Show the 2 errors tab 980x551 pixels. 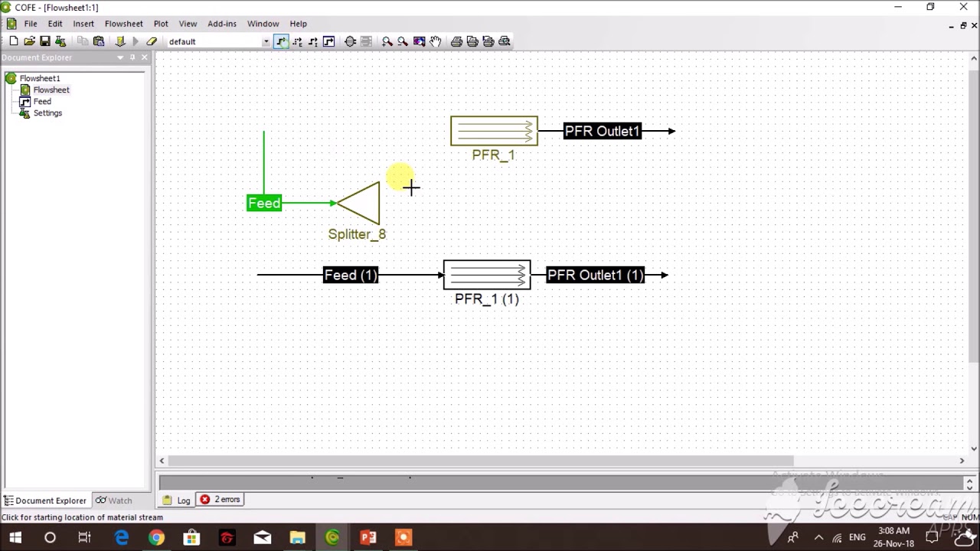point(220,500)
